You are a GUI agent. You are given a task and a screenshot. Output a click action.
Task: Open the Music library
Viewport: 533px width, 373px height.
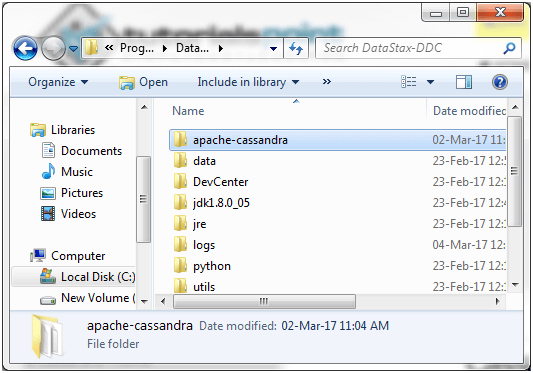click(77, 172)
